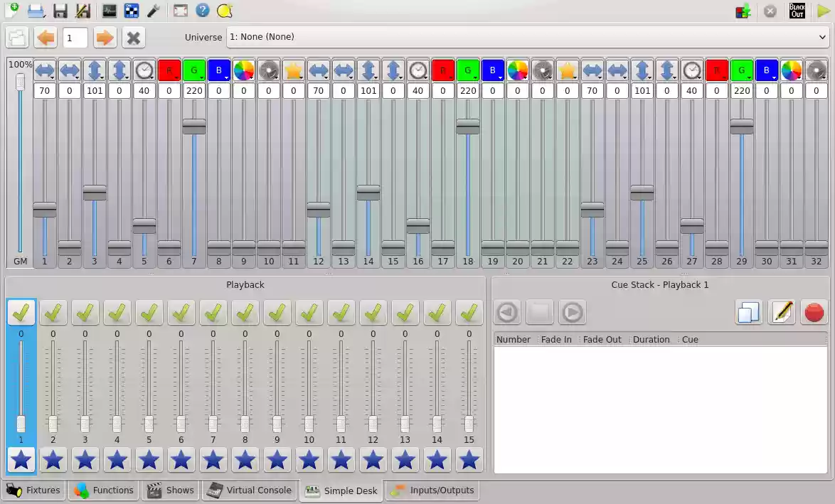This screenshot has height=504, width=835.
Task: Click the red Record cue button
Action: pyautogui.click(x=814, y=312)
